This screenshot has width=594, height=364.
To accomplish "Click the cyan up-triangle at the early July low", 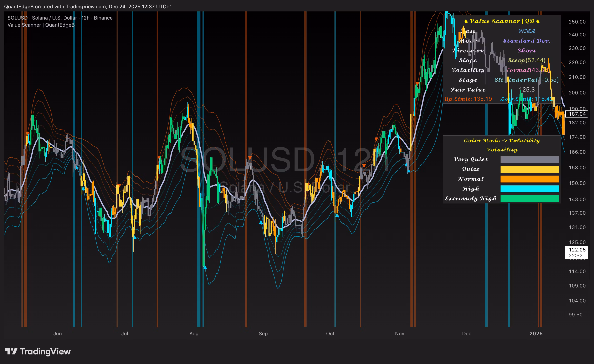I will pos(135,238).
